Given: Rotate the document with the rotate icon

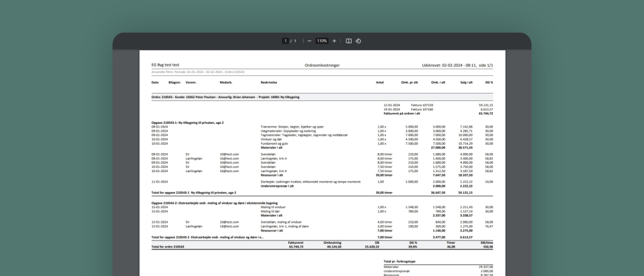Looking at the screenshot, I should click(358, 41).
